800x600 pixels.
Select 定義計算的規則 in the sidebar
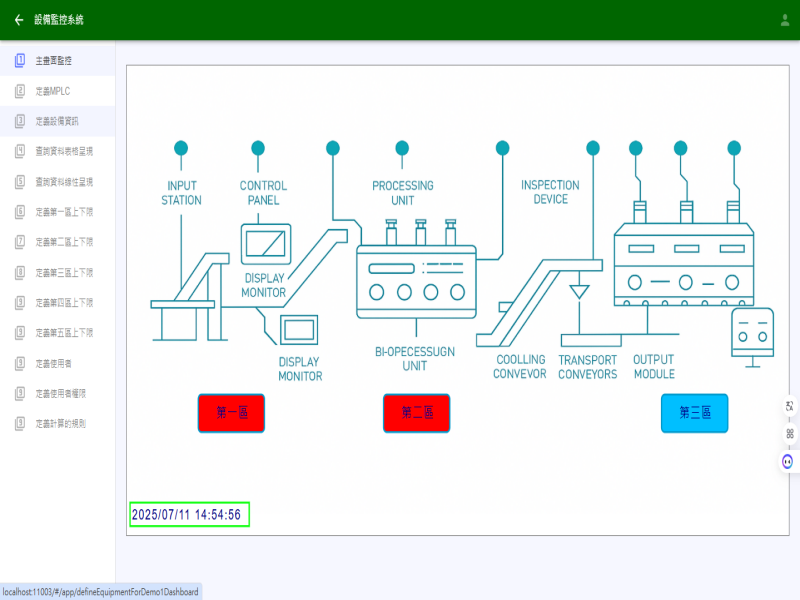pos(58,424)
